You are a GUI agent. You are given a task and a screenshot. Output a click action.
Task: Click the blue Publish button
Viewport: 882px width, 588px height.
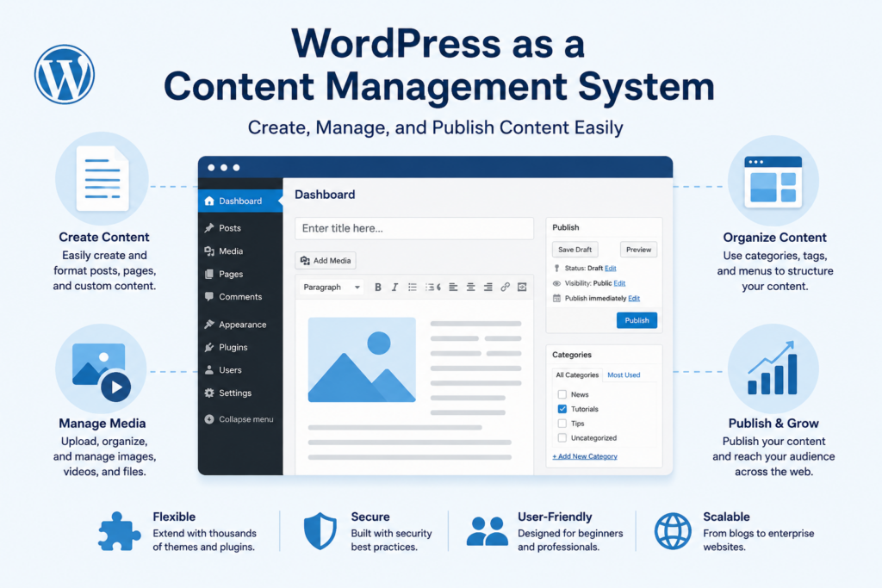[x=637, y=320]
